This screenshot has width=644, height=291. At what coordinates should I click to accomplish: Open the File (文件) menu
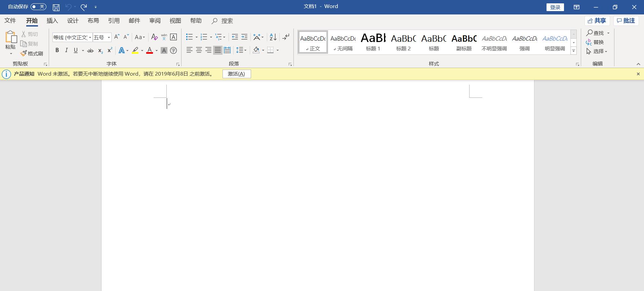pos(10,21)
